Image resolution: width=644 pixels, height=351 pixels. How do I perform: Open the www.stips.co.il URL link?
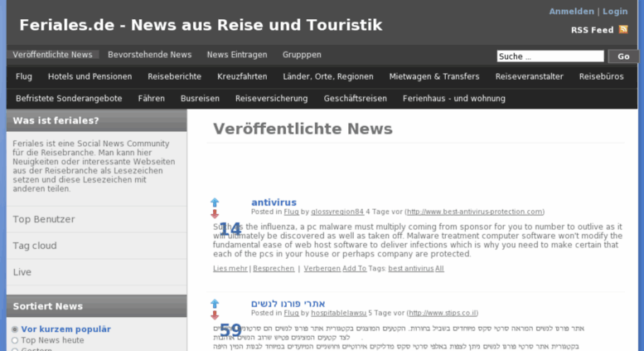coord(443,313)
